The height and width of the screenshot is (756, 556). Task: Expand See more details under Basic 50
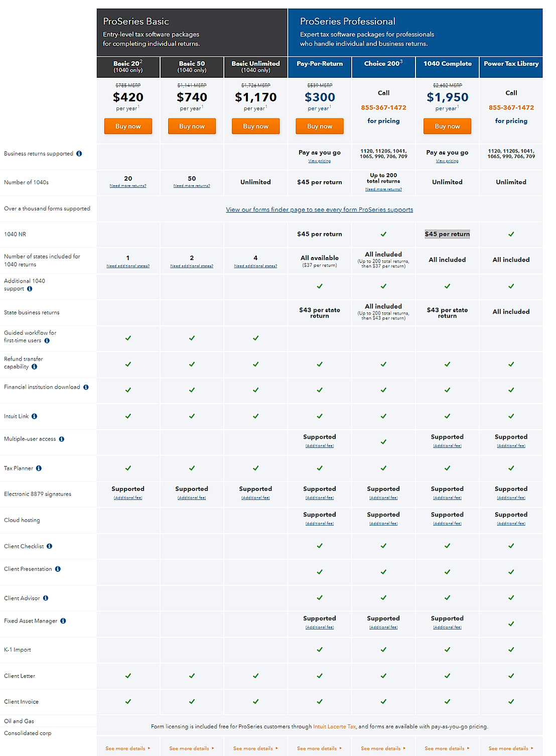click(191, 748)
